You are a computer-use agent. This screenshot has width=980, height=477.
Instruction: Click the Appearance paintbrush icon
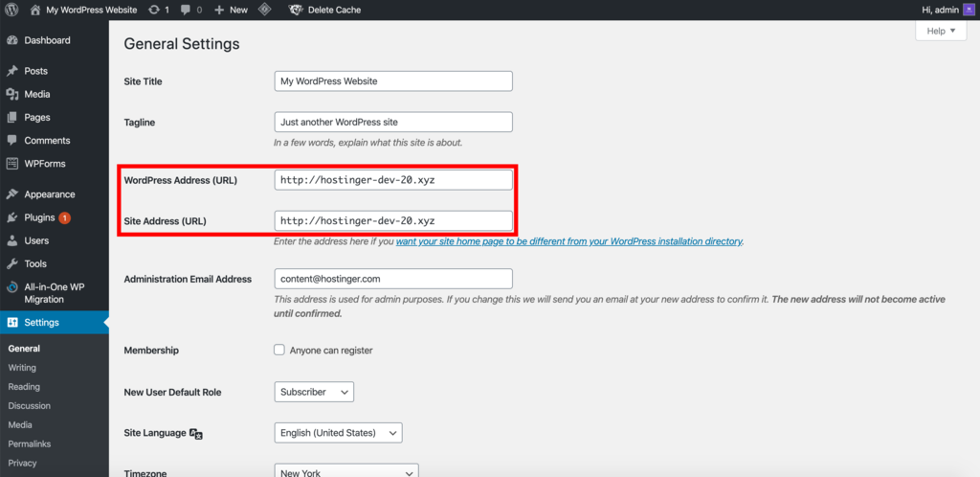(x=11, y=194)
